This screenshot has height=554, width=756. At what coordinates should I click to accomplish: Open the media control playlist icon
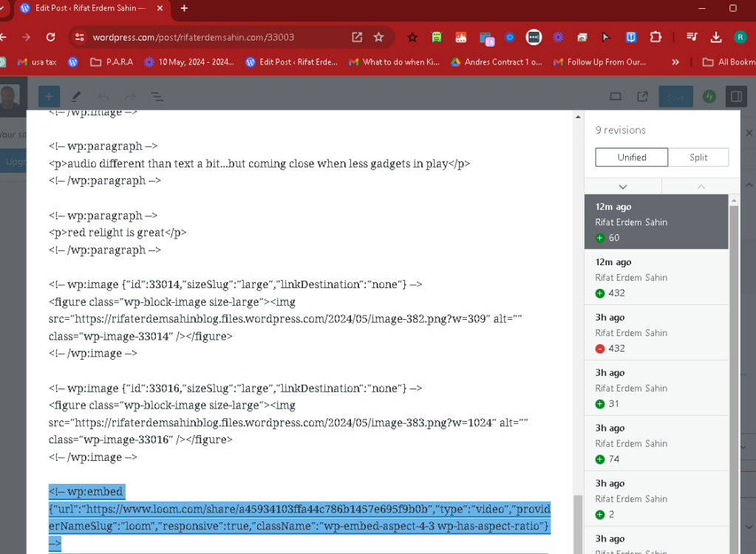pos(692,37)
